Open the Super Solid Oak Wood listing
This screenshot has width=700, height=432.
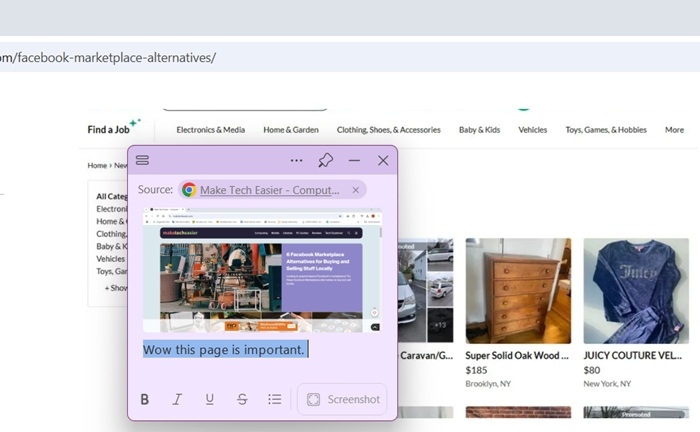pos(517,354)
